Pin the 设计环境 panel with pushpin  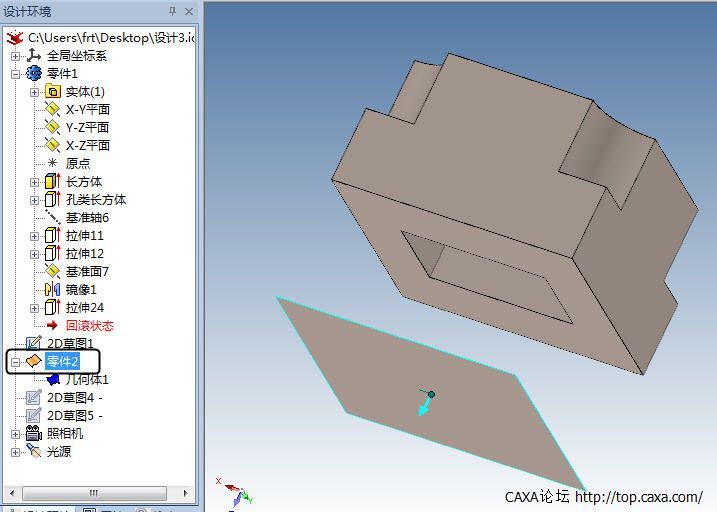tap(171, 11)
